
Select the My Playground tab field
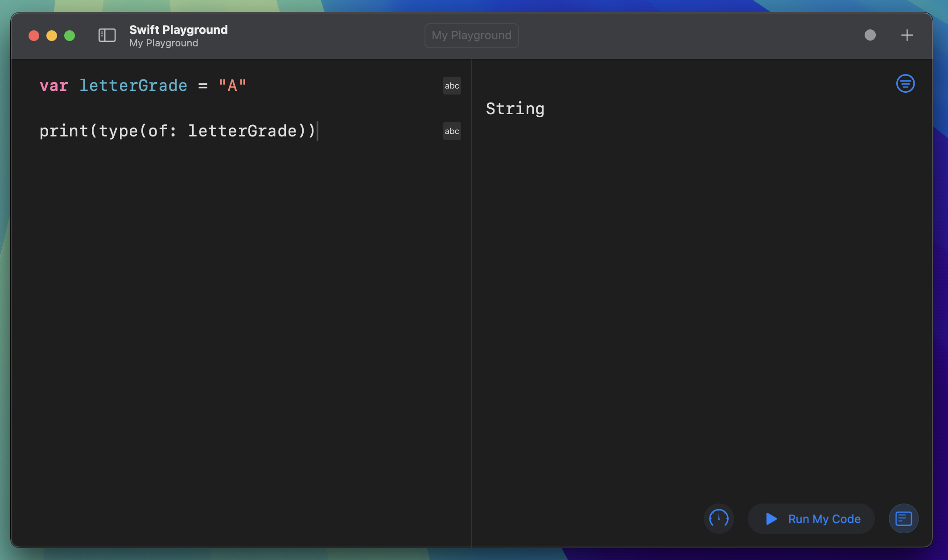coord(471,35)
